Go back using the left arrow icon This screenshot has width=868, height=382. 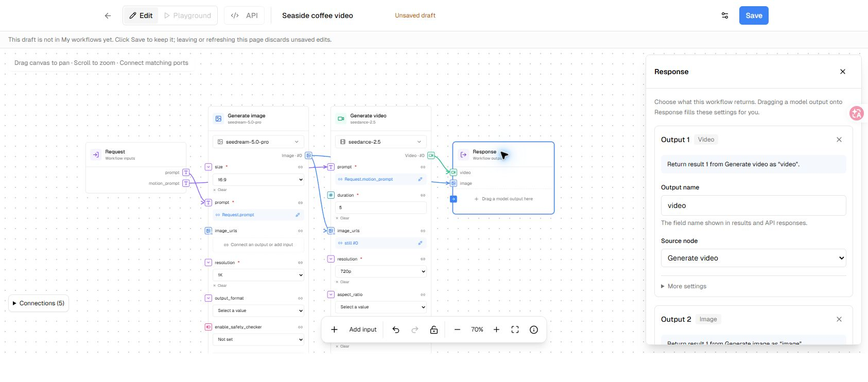click(x=108, y=15)
